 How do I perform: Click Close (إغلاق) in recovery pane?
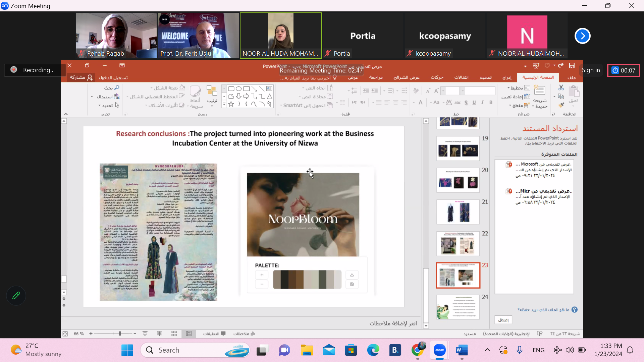503,320
